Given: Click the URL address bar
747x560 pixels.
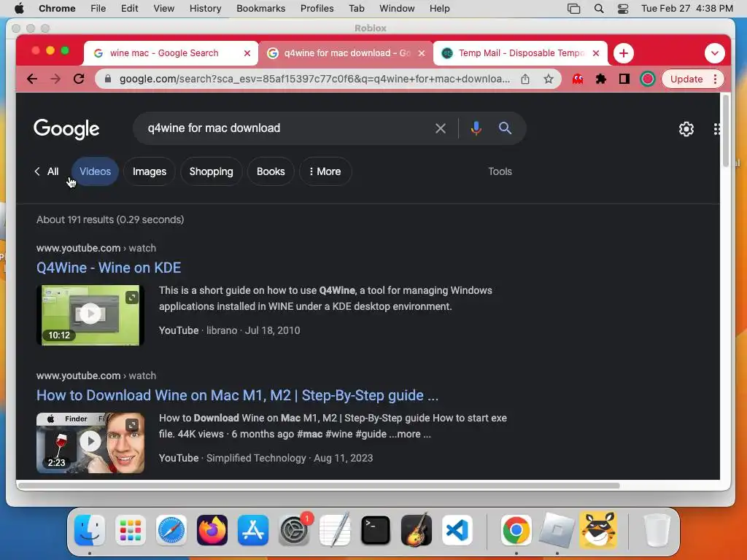Looking at the screenshot, I should tap(314, 79).
